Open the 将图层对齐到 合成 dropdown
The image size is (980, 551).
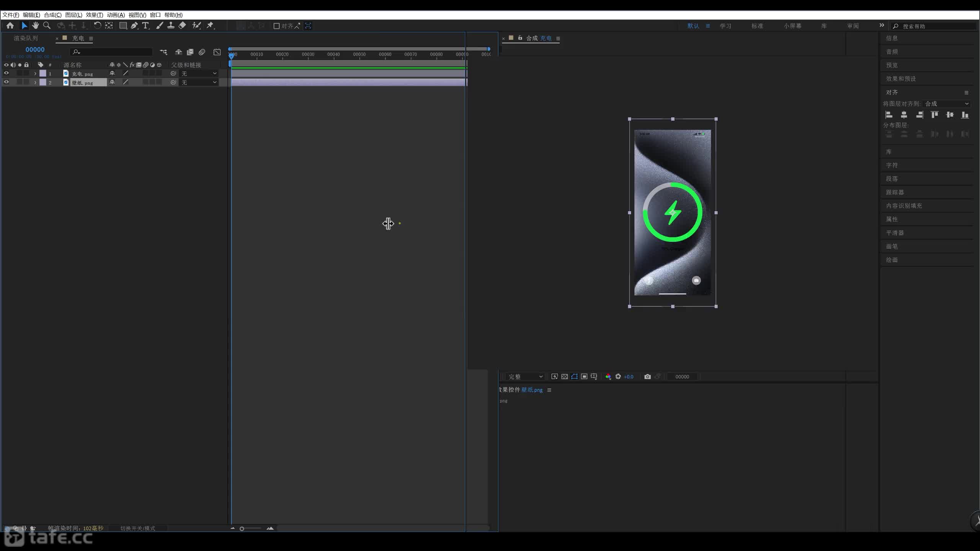click(x=947, y=104)
